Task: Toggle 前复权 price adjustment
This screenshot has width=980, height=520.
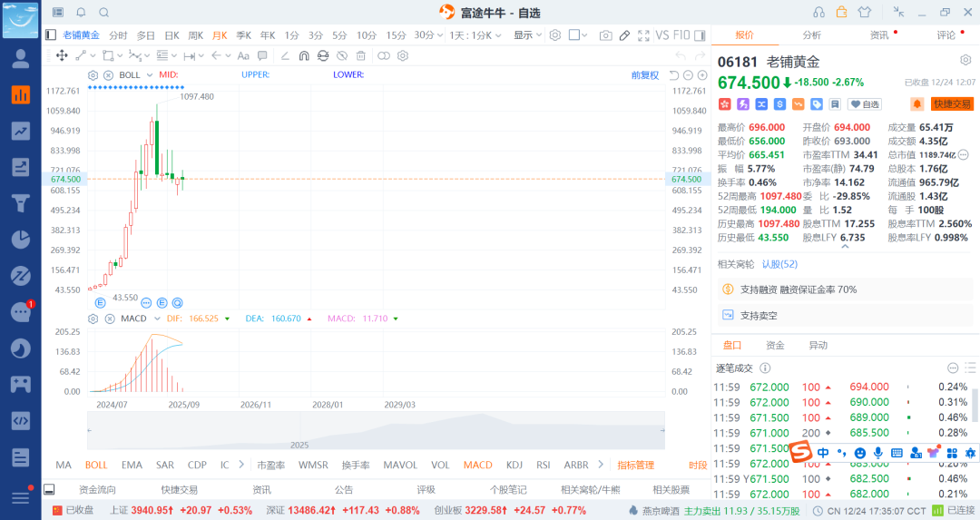Action: [x=645, y=75]
